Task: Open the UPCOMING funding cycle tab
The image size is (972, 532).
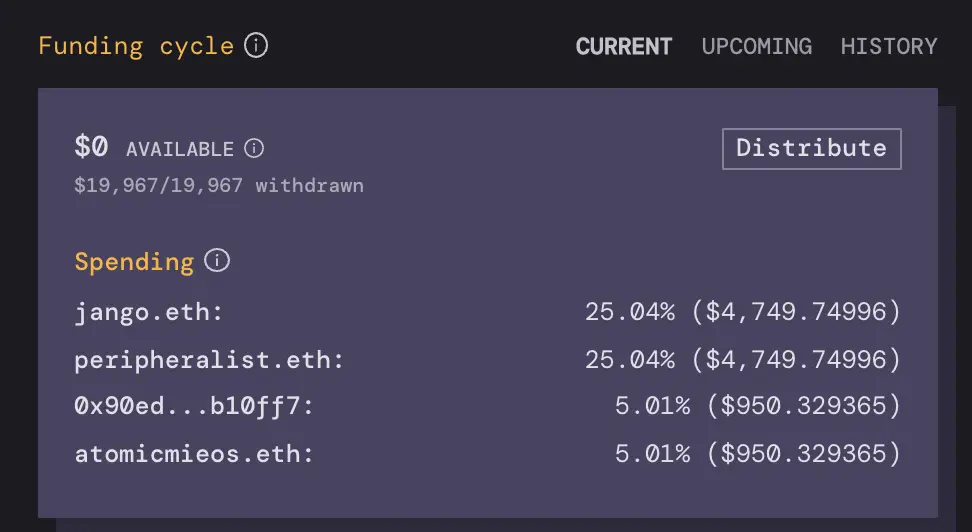Action: pyautogui.click(x=756, y=47)
